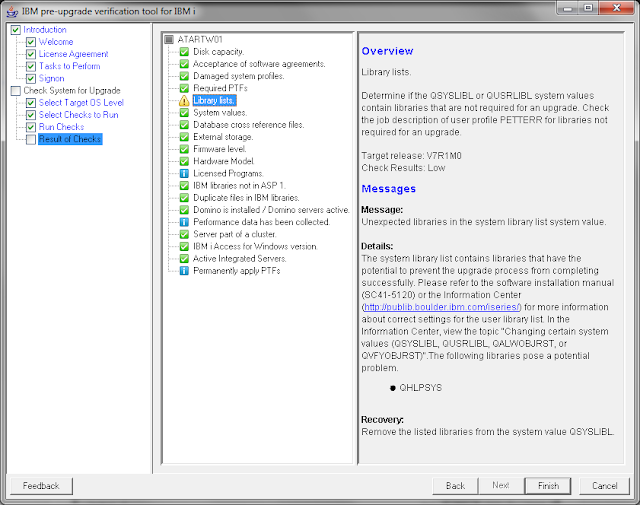Image resolution: width=640 pixels, height=505 pixels.
Task: Click the check icon for Server part of a cluster
Action: pyautogui.click(x=184, y=234)
